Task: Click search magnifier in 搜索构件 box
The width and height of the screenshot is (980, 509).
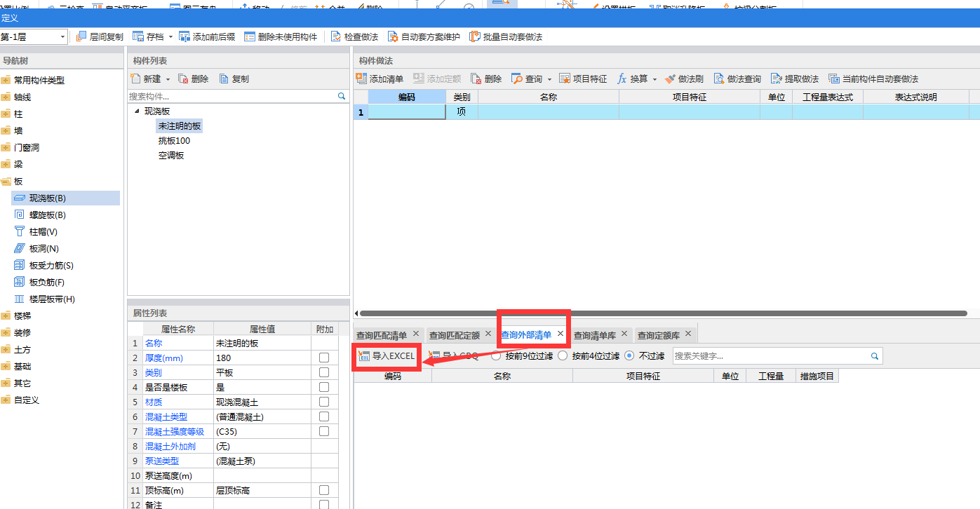Action: (342, 96)
